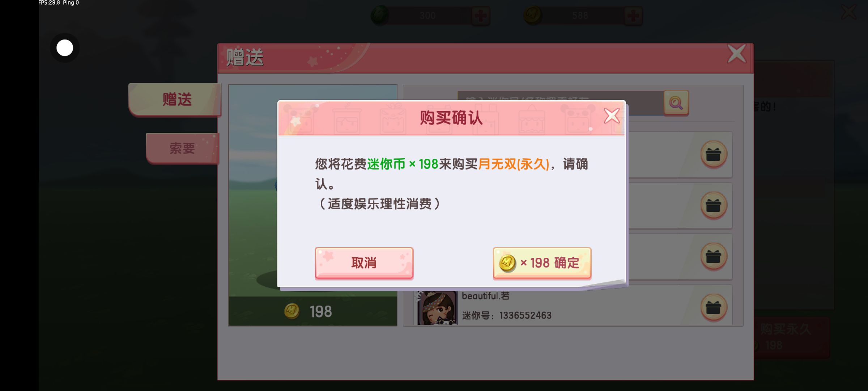The width and height of the screenshot is (868, 391).
Task: Add green beans with the red plus
Action: (x=481, y=16)
